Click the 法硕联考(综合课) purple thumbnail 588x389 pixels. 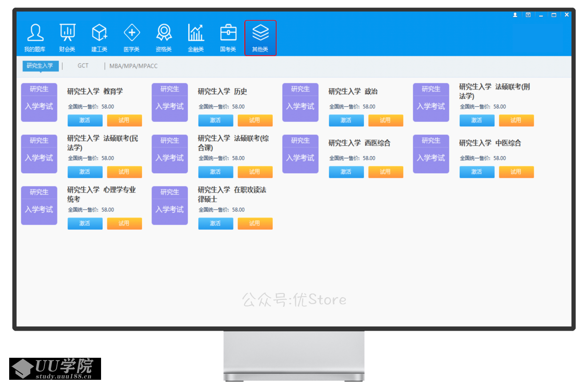[170, 154]
